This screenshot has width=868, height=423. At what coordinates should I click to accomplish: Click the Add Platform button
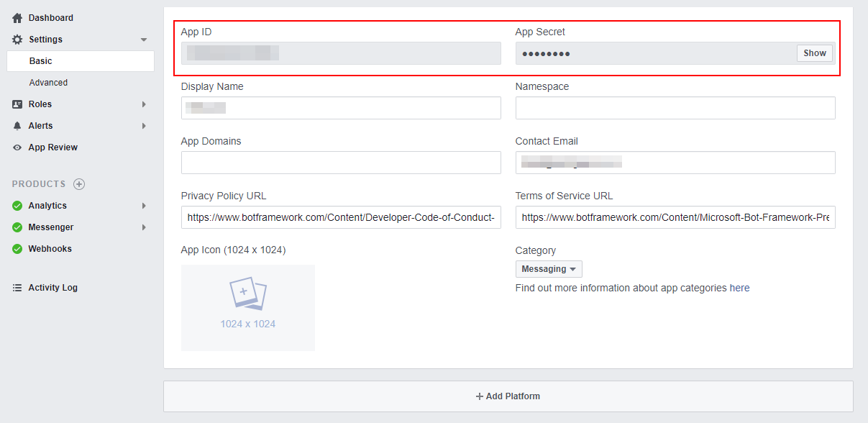tap(508, 396)
